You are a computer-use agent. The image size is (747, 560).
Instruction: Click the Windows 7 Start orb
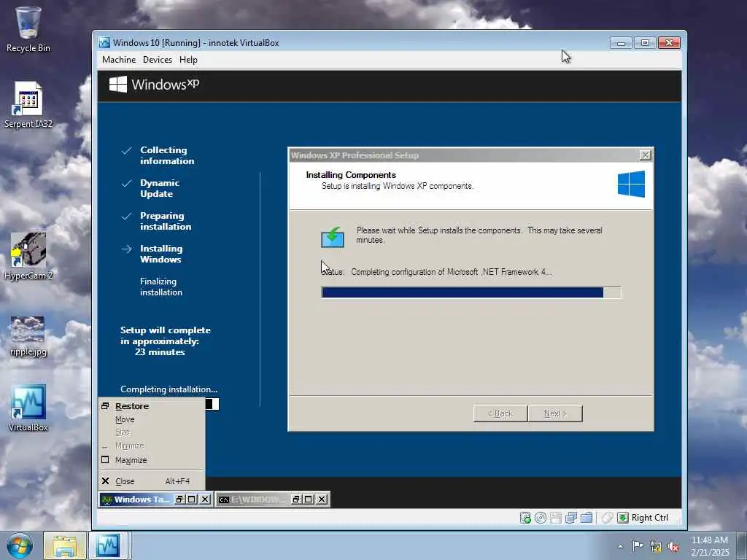click(x=20, y=545)
